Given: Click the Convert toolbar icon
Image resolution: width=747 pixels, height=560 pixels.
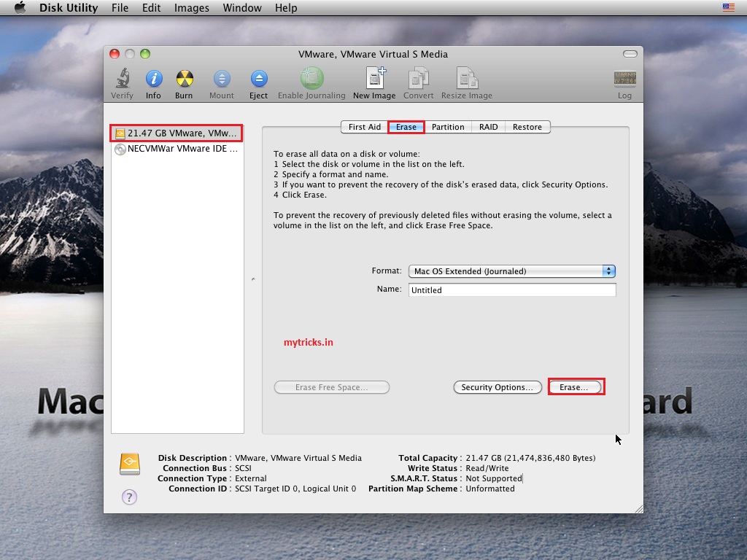Looking at the screenshot, I should tap(418, 78).
